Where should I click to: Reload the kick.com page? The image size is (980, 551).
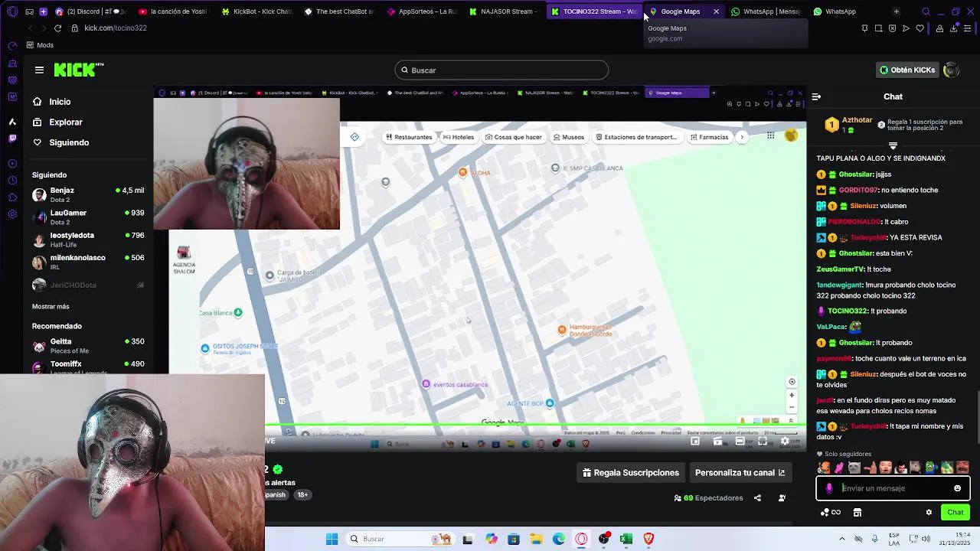tap(57, 28)
